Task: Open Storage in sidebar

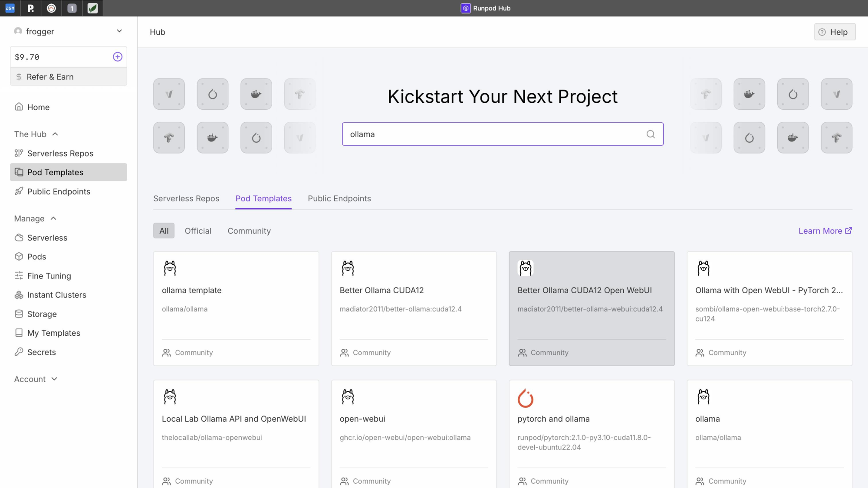Action: [42, 314]
